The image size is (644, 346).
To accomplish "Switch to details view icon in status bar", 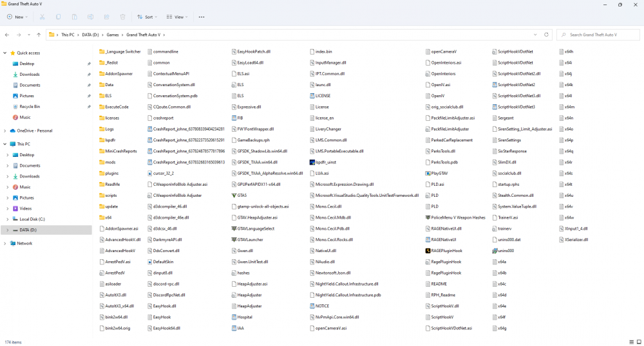I will click(x=632, y=342).
